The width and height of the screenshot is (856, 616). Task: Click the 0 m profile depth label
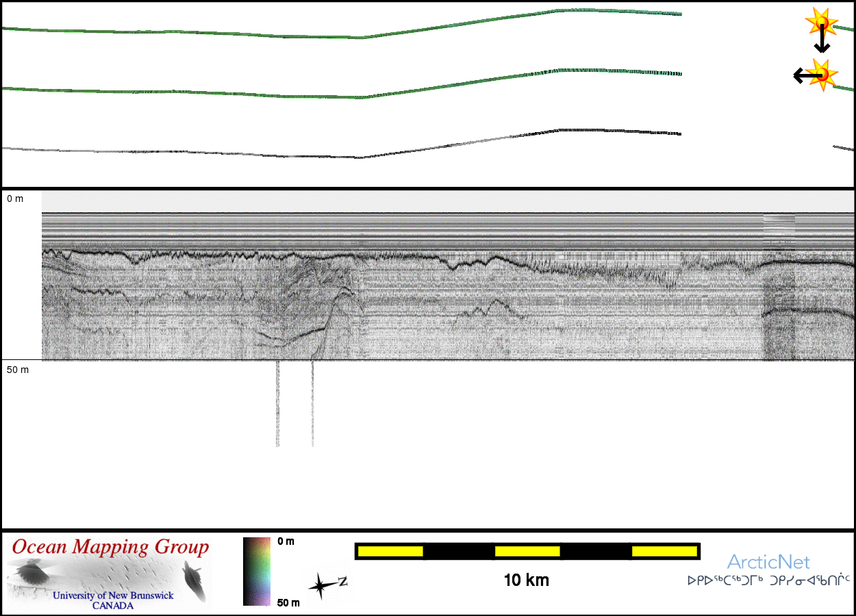pos(15,198)
